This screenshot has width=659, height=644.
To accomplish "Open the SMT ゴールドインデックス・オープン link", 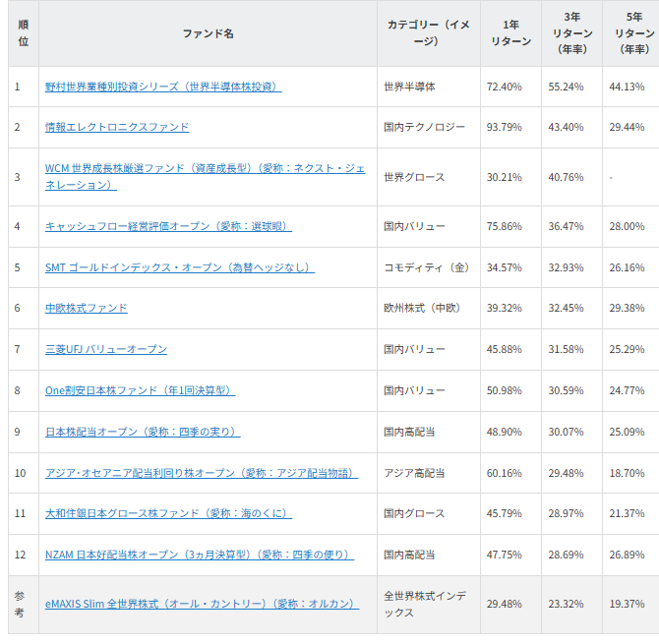I will click(x=179, y=268).
